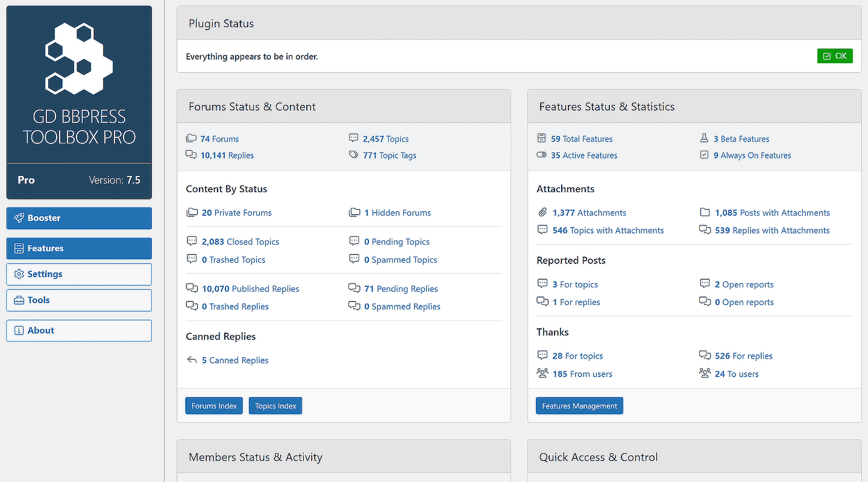Click the folder icon next to 1,085 Posts with Attachments
Screen dimensions: 868x482
click(705, 213)
